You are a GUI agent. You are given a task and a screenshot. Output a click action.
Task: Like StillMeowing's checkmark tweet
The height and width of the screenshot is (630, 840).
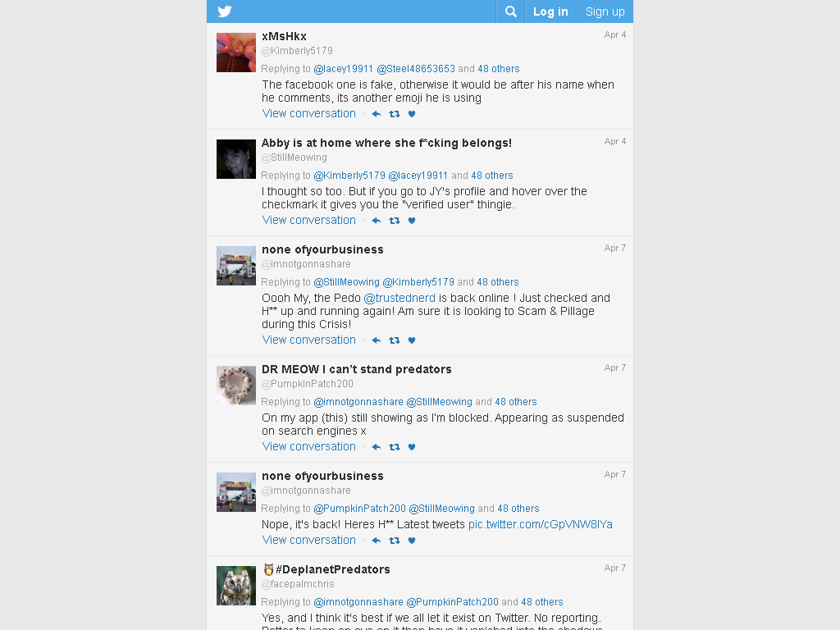412,220
